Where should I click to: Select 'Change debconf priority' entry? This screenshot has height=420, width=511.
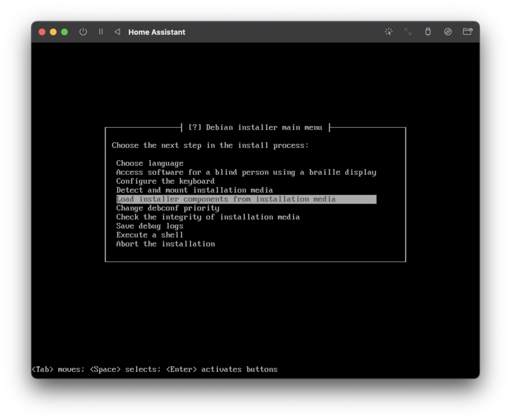168,208
